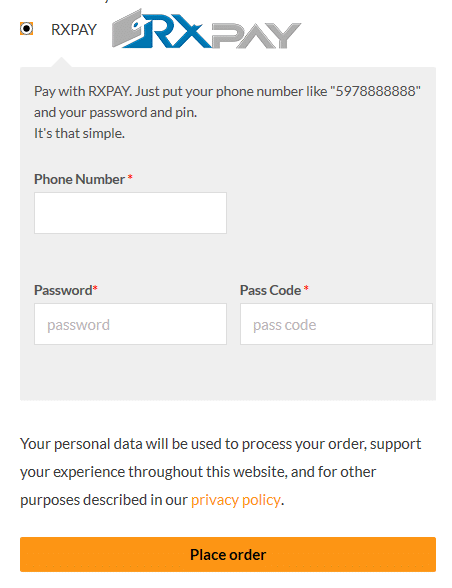This screenshot has width=452, height=588.
Task: Click the red asterisk next to Password
Action: click(x=95, y=288)
